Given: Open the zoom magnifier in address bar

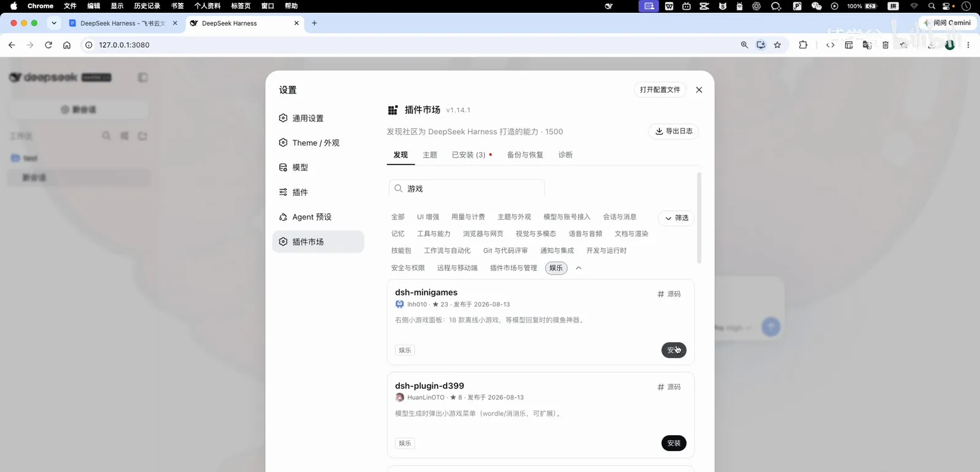Looking at the screenshot, I should pos(744,45).
